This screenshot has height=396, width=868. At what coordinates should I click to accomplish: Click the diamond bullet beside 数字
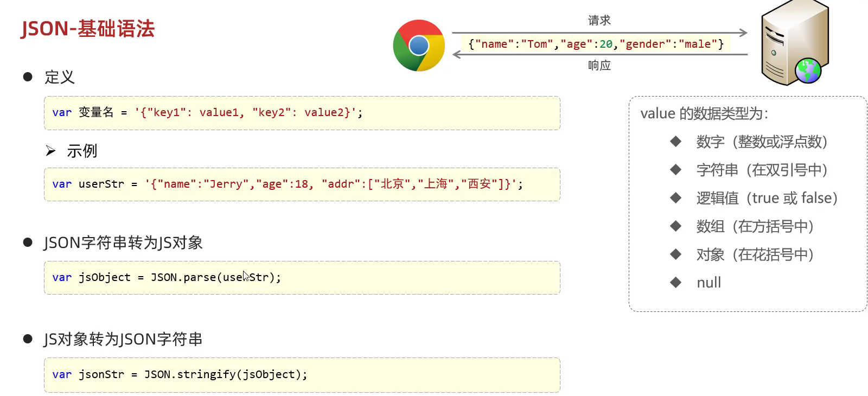675,142
